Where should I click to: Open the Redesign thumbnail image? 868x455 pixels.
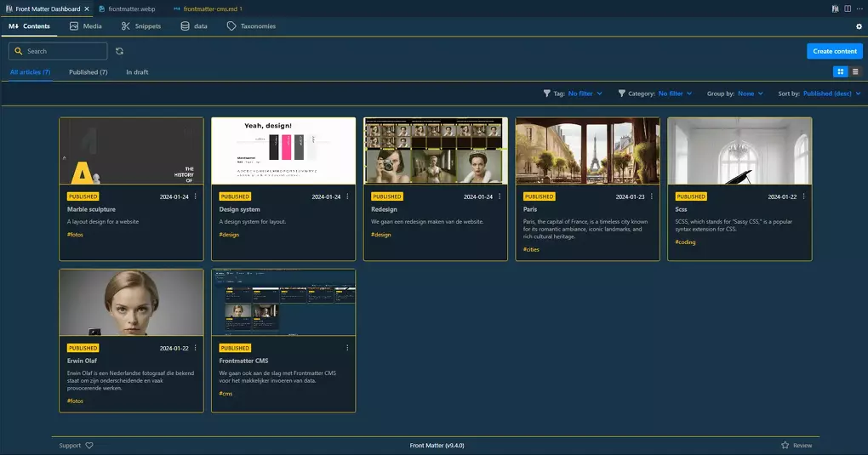click(x=436, y=151)
